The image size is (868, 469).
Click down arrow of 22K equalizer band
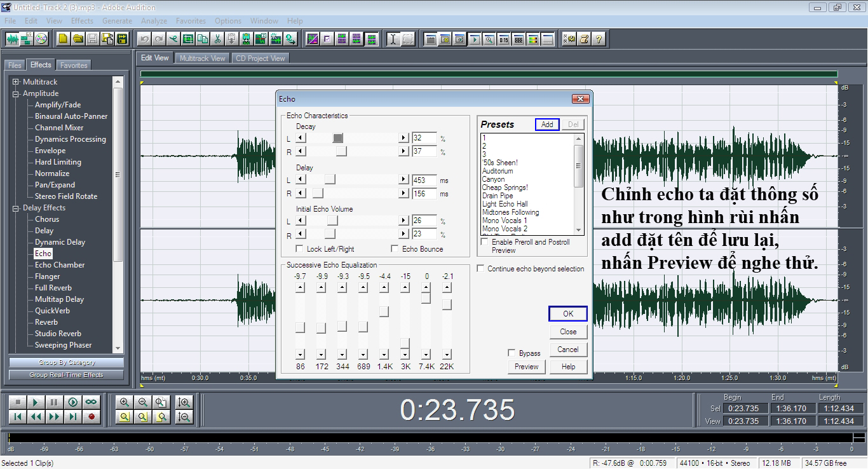(x=447, y=354)
